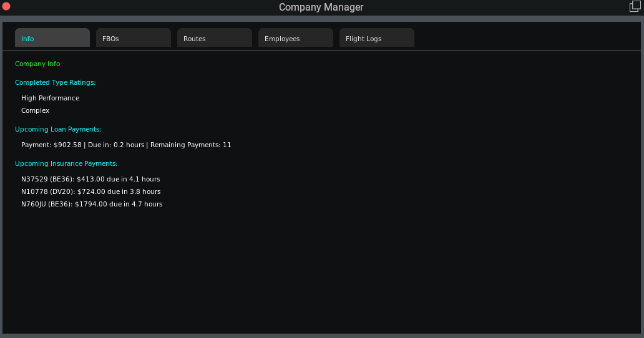
Task: Select the Routes tab
Action: (215, 38)
